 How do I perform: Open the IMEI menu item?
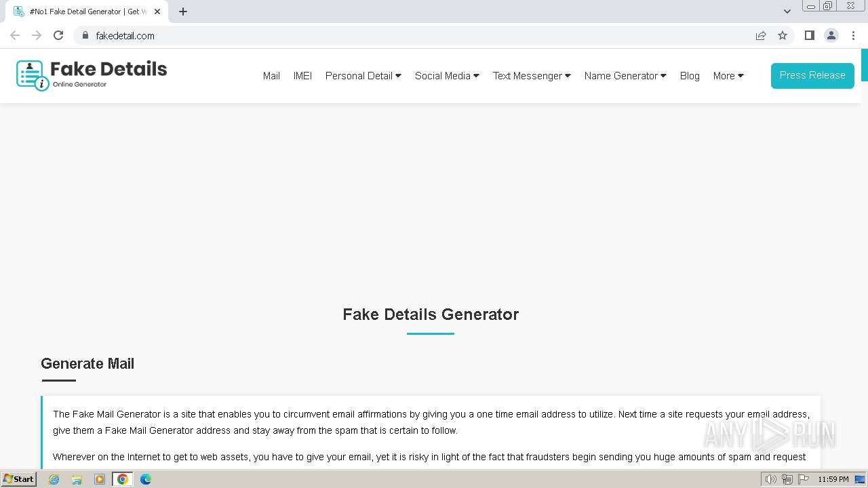[302, 76]
